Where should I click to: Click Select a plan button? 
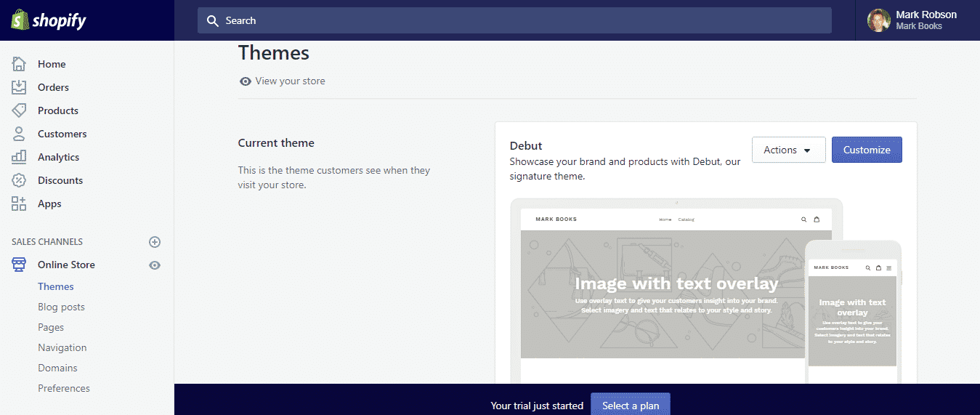point(630,405)
